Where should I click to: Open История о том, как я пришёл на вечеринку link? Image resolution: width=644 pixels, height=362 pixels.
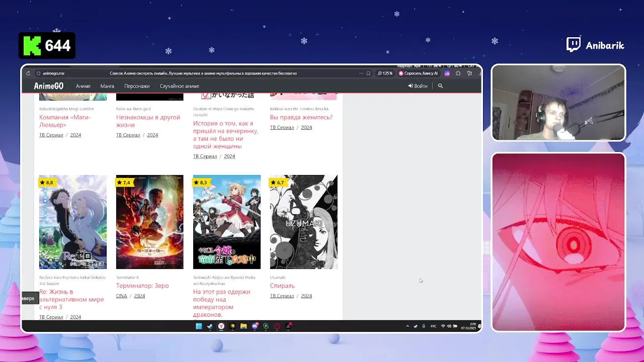(x=226, y=135)
